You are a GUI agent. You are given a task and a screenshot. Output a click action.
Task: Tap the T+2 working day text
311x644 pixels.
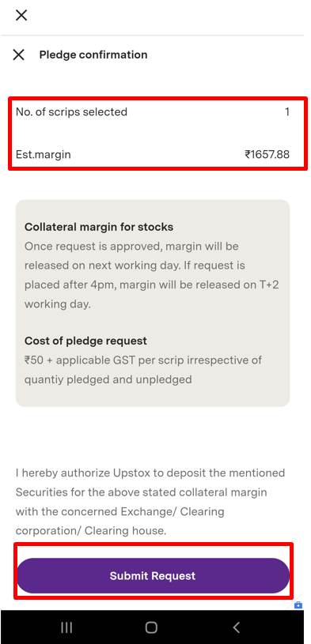click(152, 295)
